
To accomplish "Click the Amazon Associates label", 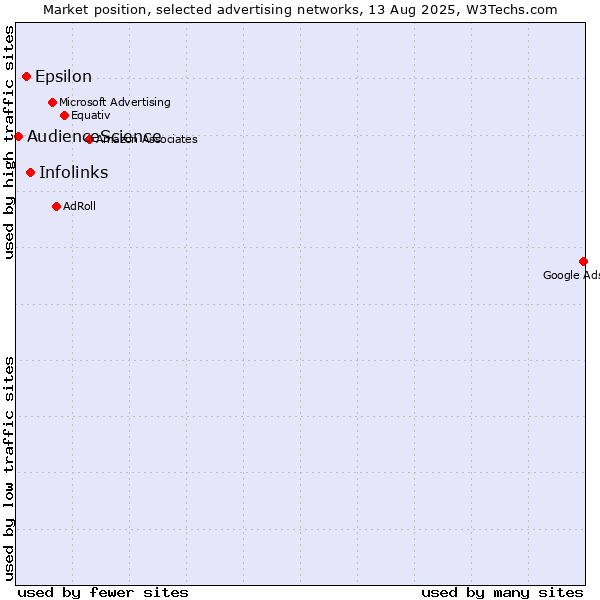I will pos(146,139).
